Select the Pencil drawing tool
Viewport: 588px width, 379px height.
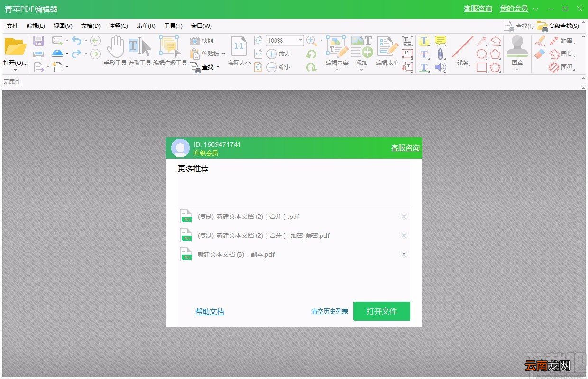540,41
